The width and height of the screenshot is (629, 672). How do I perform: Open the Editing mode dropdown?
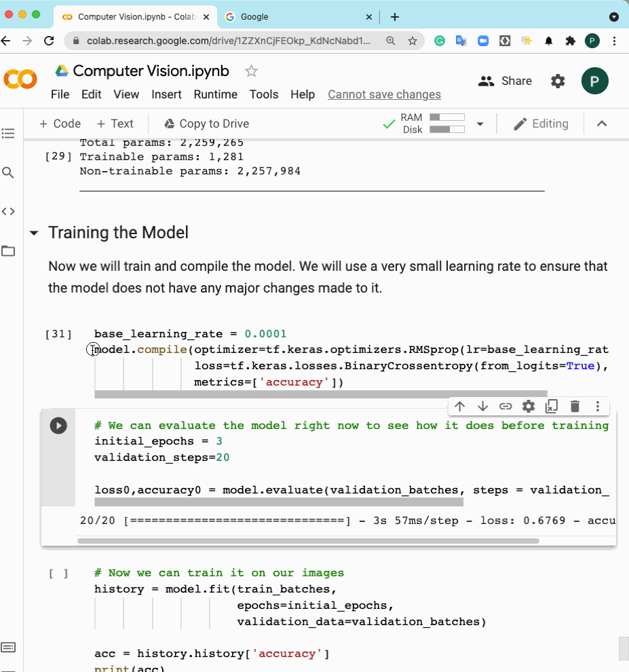(541, 124)
